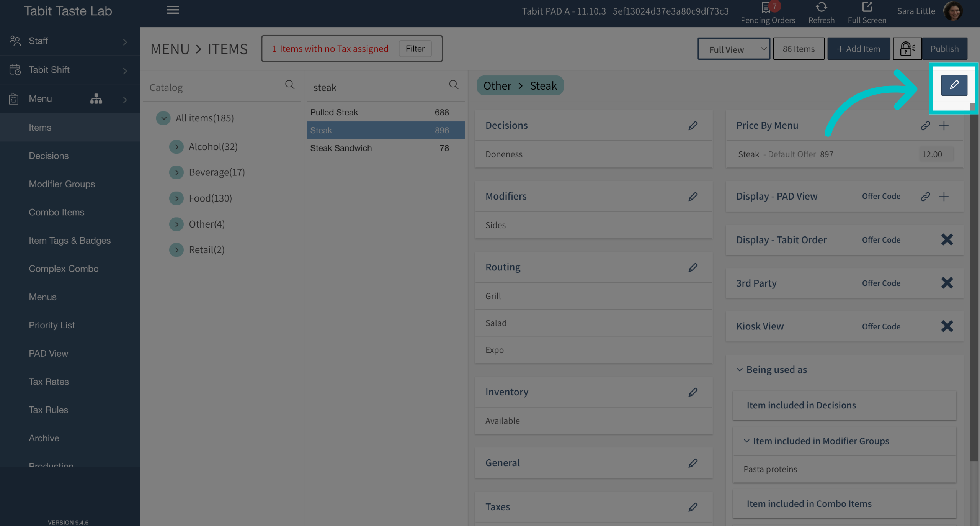Viewport: 980px width, 526px height.
Task: Open the hamburger menu in the top bar
Action: coord(173,10)
